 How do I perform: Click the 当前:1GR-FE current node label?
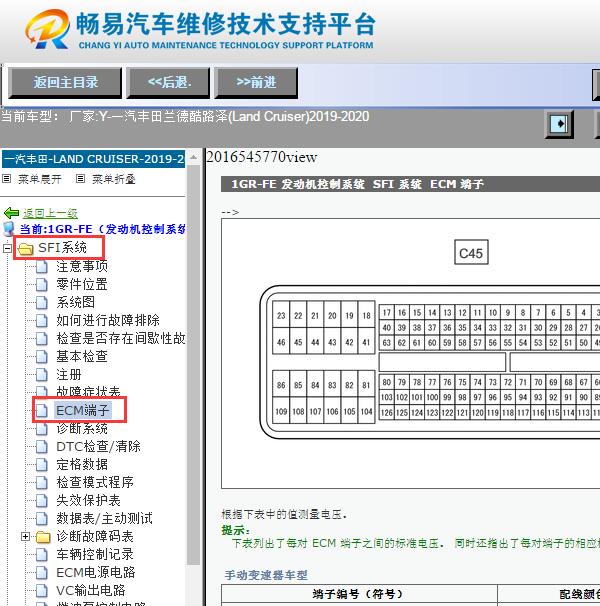coord(102,229)
